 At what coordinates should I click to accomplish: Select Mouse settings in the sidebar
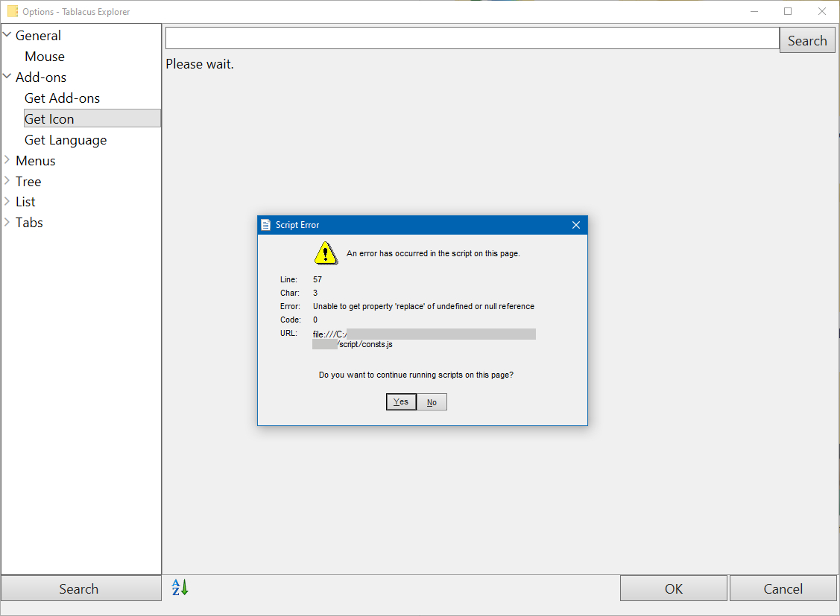pyautogui.click(x=45, y=56)
